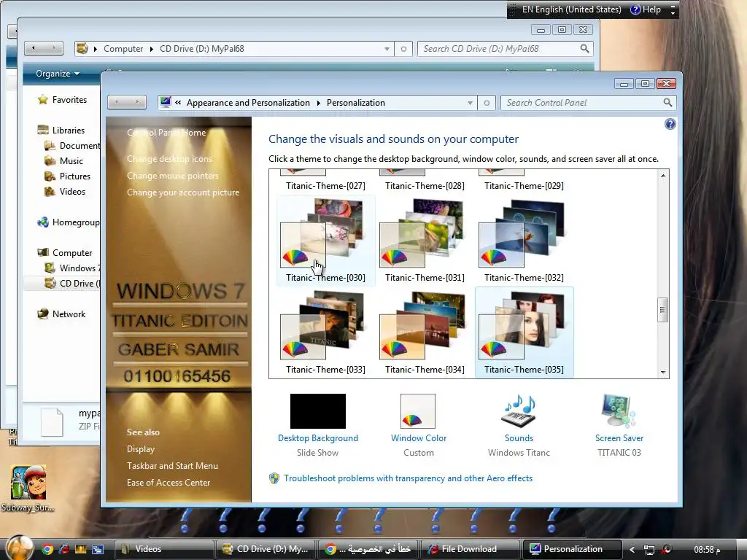Switch to CD Drive (D:) taskbar button
Screen dimensions: 747x560
265,549
